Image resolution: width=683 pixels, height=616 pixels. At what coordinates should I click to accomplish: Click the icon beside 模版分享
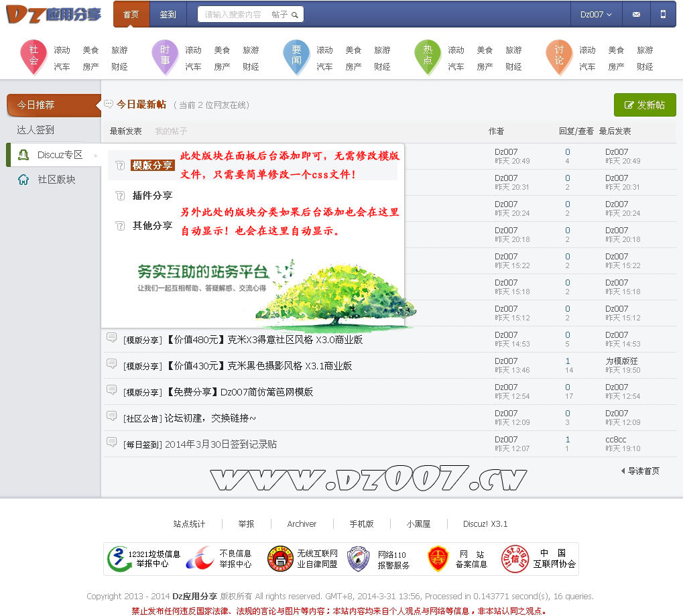click(120, 166)
